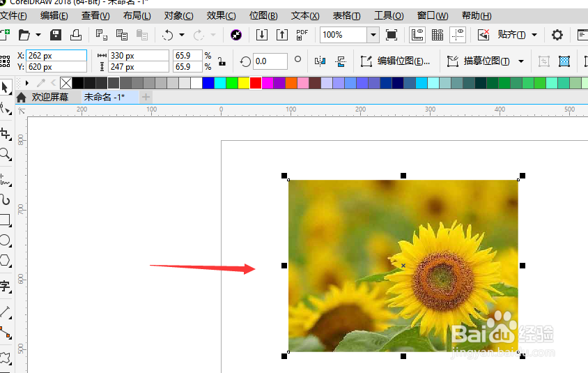Screen dimensions: 588x373
Task: Switch to the 欢迎屏幕 tab
Action: pos(50,97)
